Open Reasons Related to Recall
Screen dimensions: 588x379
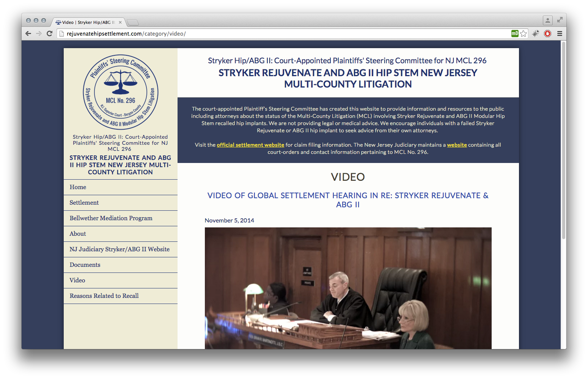pyautogui.click(x=104, y=296)
